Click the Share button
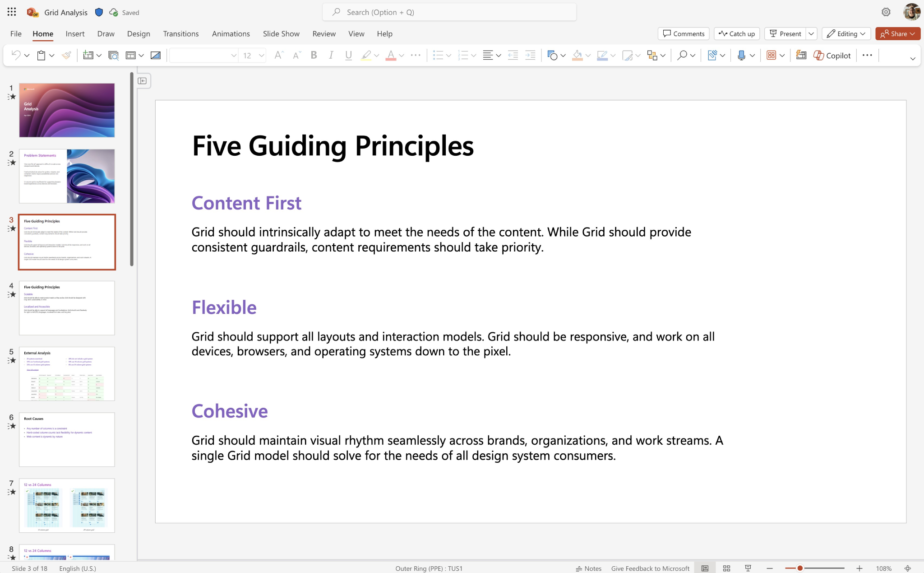The height and width of the screenshot is (573, 924). click(897, 33)
